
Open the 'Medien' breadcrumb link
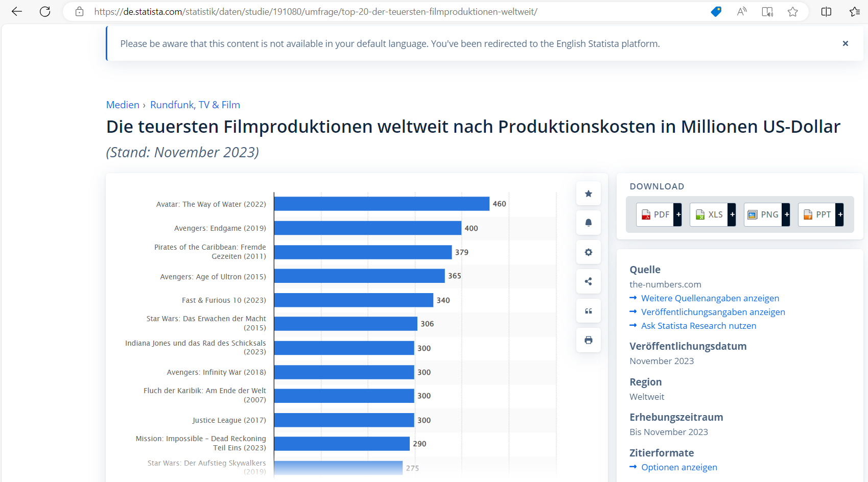click(123, 105)
